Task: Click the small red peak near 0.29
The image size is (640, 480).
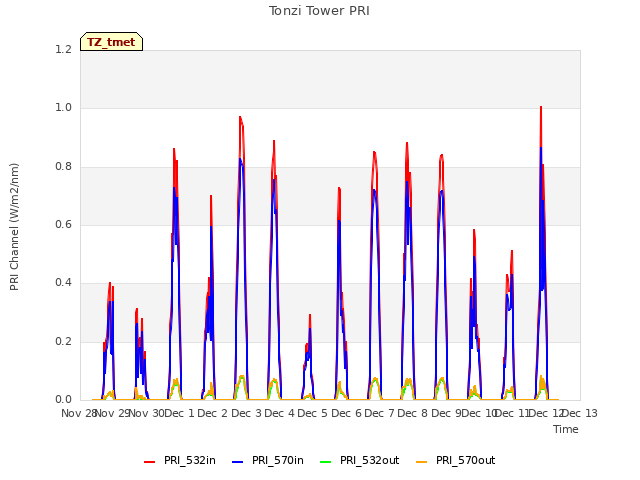Action: point(310,315)
